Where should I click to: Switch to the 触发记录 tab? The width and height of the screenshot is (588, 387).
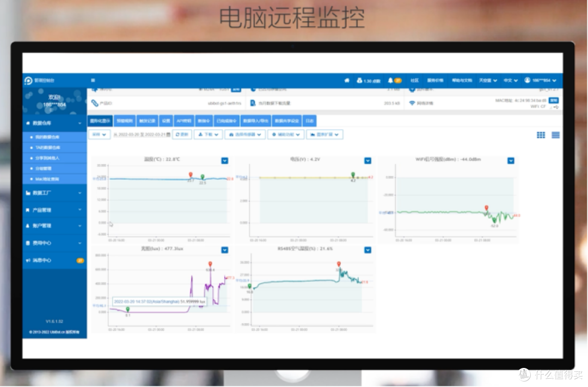point(148,121)
